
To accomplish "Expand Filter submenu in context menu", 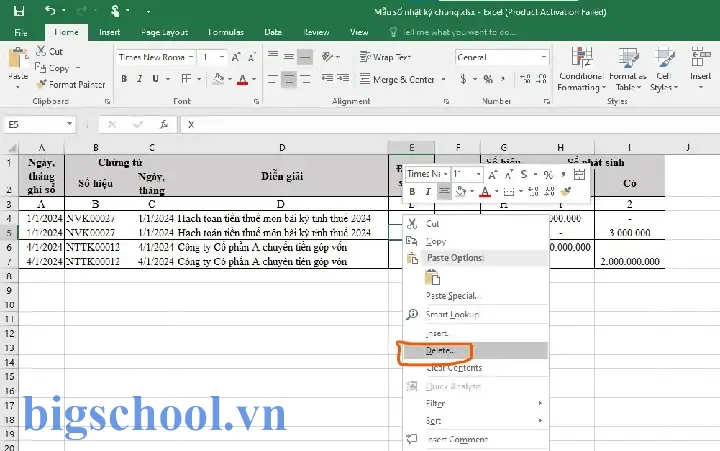I will tap(476, 403).
